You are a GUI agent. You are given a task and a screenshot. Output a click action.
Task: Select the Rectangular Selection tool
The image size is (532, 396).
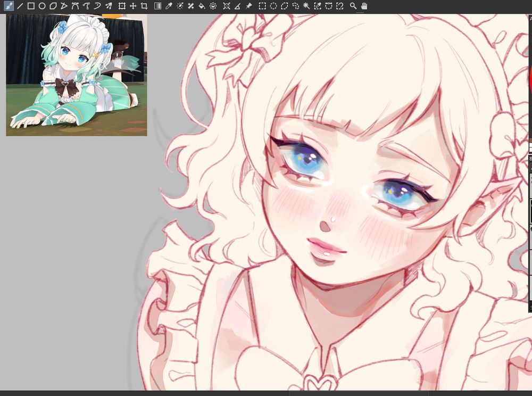pos(262,6)
